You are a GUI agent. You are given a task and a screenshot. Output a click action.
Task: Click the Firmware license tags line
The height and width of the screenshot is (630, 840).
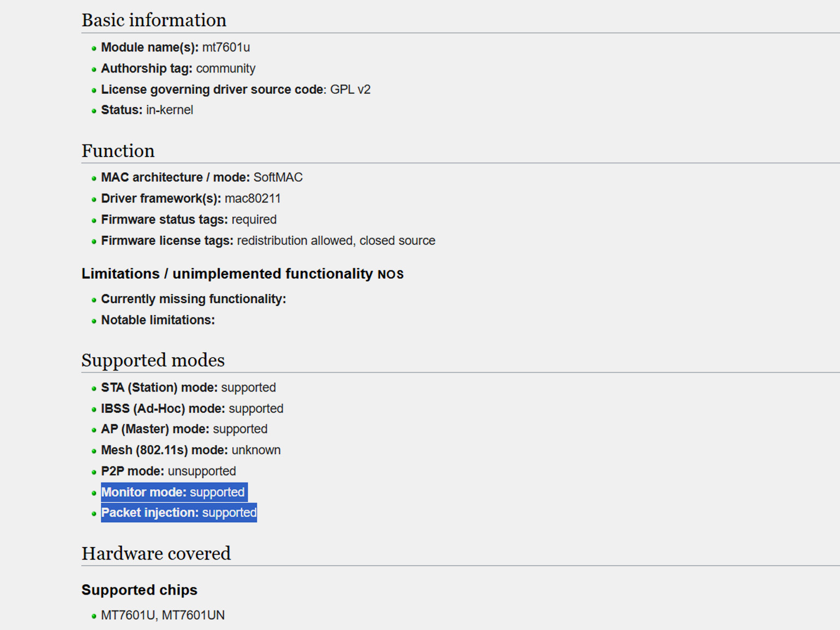pyautogui.click(x=268, y=241)
